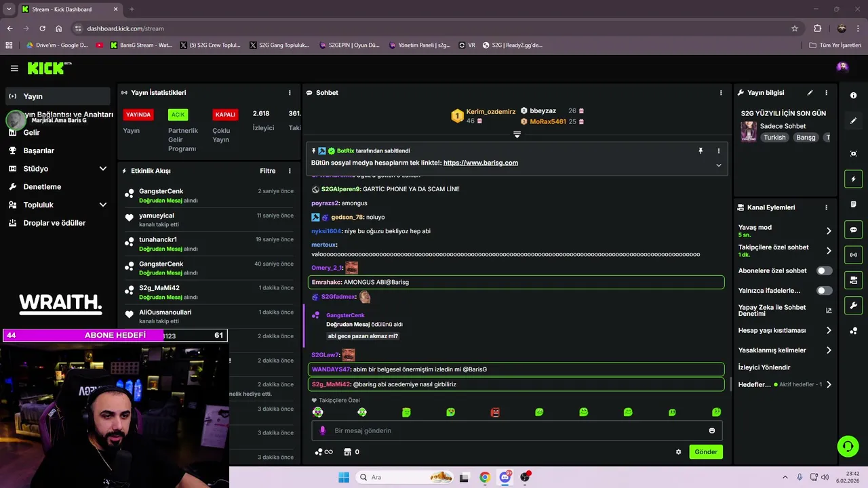Click the green headset support button
The image size is (868, 488).
[848, 446]
